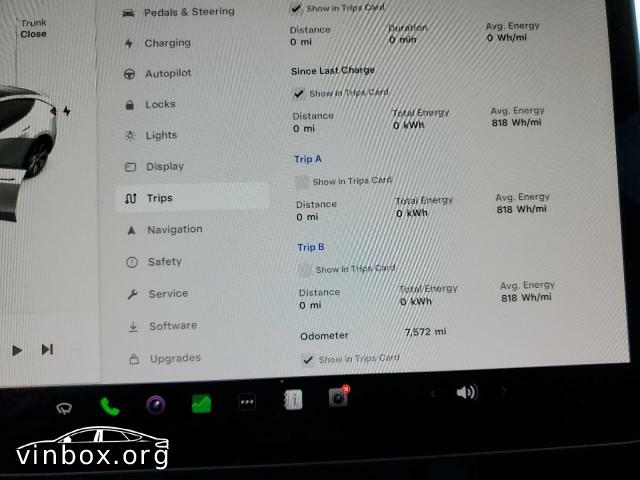640x480 pixels.
Task: Decrease volume with left chevron
Action: 433,394
